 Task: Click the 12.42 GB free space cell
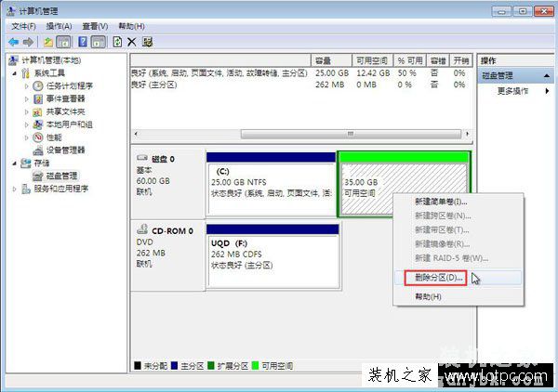[373, 73]
